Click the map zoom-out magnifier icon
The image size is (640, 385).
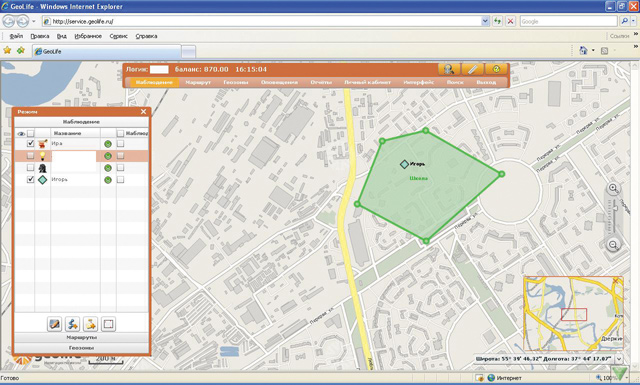[x=613, y=245]
